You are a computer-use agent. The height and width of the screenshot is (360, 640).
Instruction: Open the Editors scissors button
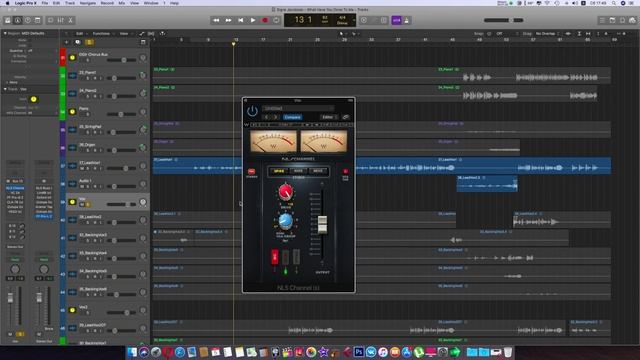click(x=70, y=20)
